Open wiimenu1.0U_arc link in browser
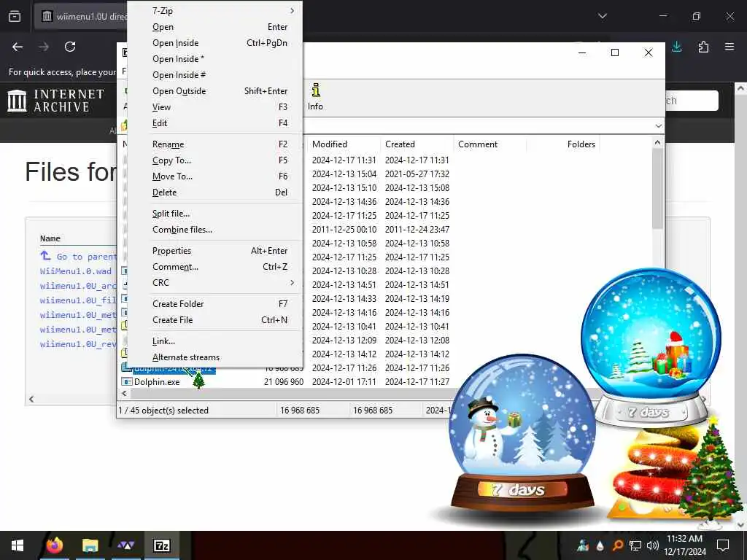This screenshot has height=560, width=747. point(78,286)
